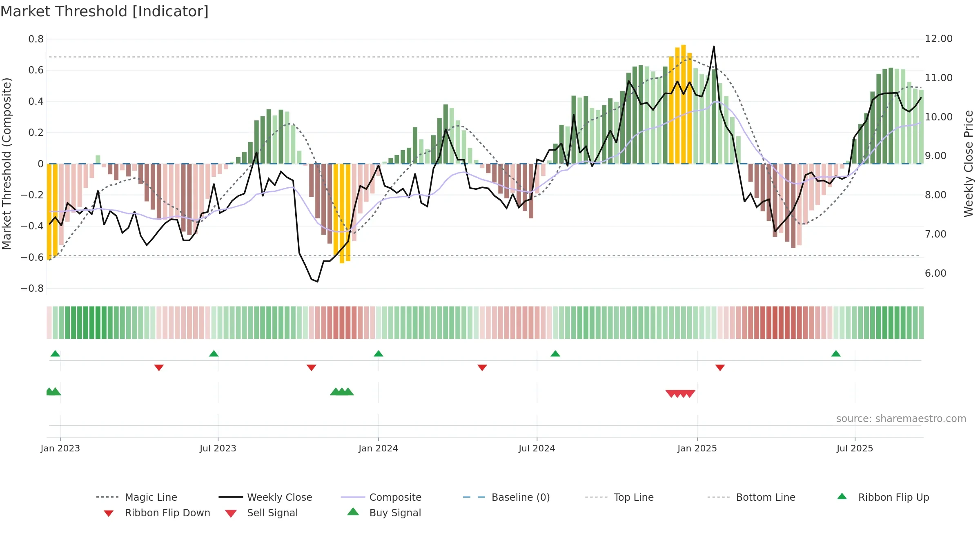Click the Weekly Close Price axis title
The width and height of the screenshot is (980, 551).
[x=969, y=164]
